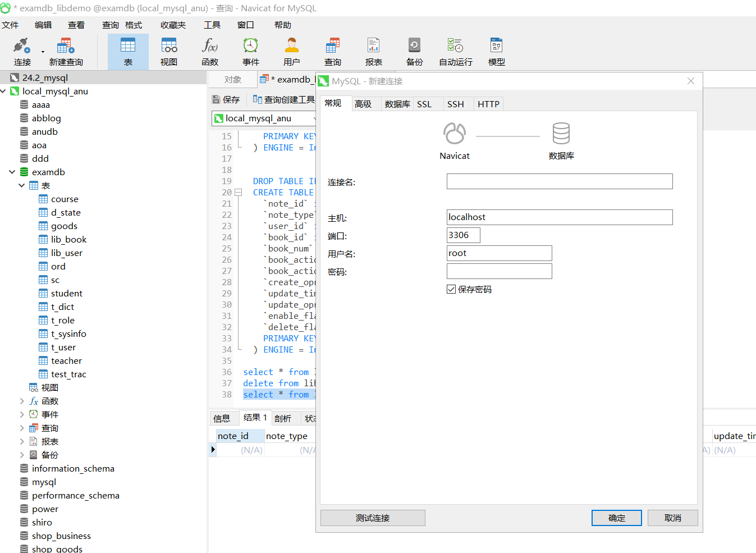Open the 查询创建工具 query builder
Viewport: 756px width, 553px height.
click(284, 99)
